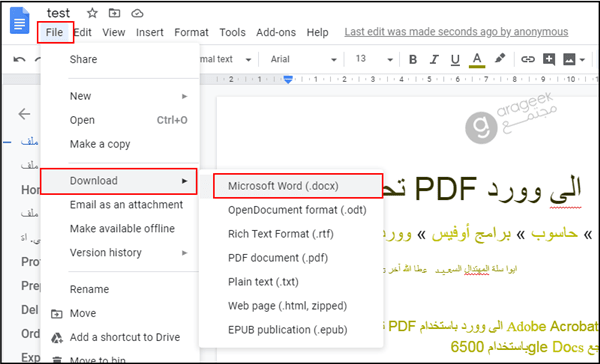Open the Help menu
Viewport: 600px width, 364px height.
point(317,33)
